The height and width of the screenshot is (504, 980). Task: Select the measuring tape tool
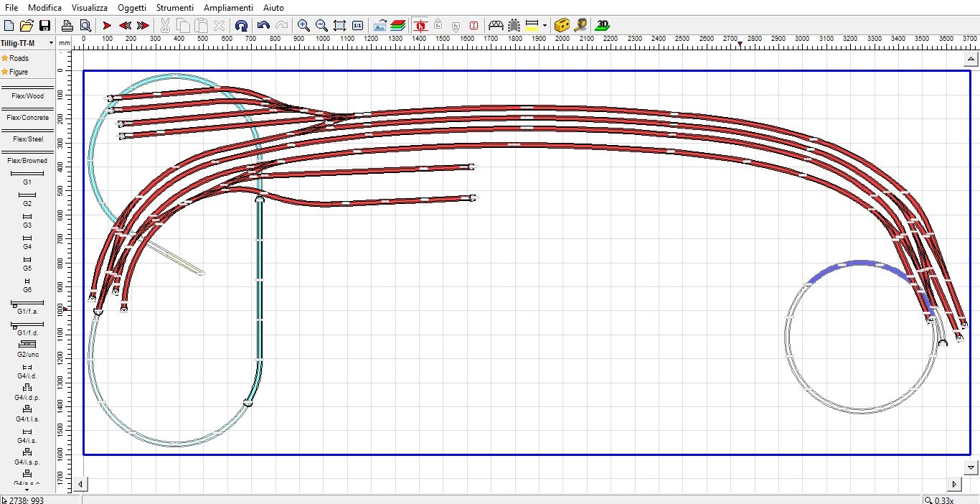[x=581, y=25]
